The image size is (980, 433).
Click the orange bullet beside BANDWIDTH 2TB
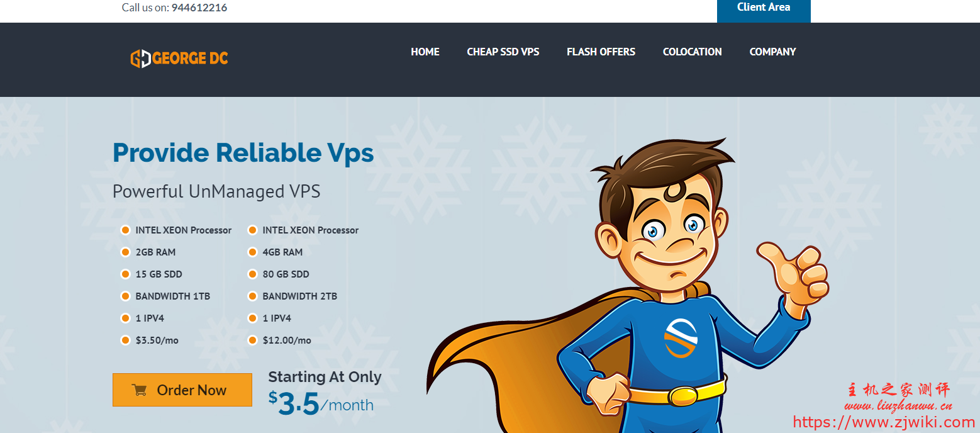click(x=252, y=296)
